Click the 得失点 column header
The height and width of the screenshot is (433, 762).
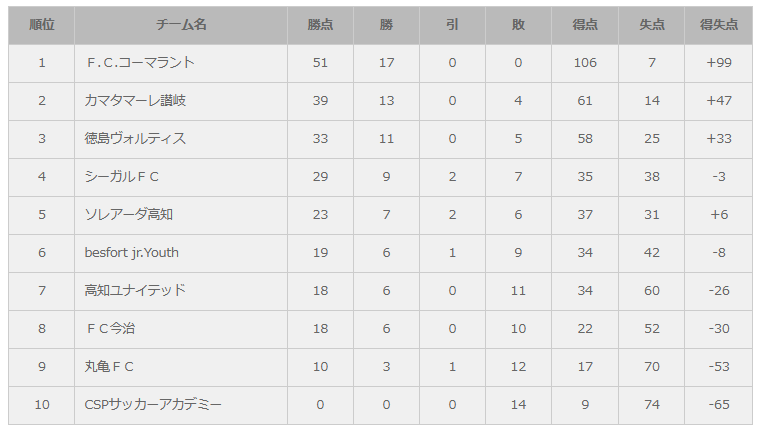pos(719,25)
